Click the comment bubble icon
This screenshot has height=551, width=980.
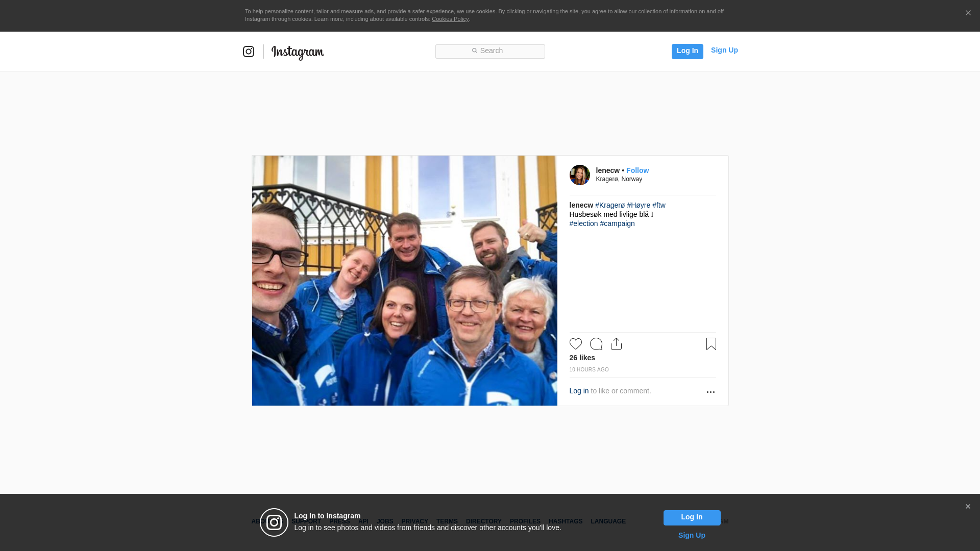pos(596,344)
